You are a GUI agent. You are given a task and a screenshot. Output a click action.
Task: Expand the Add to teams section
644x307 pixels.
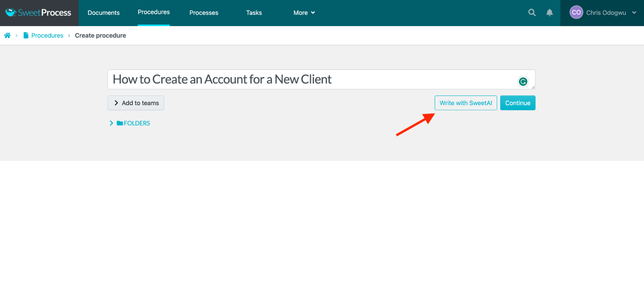pos(136,103)
